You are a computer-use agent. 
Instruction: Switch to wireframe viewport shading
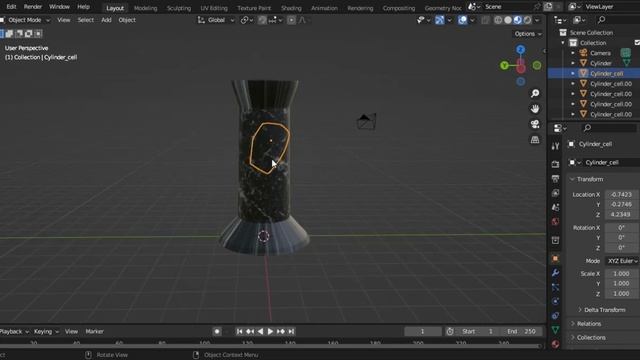[498, 20]
